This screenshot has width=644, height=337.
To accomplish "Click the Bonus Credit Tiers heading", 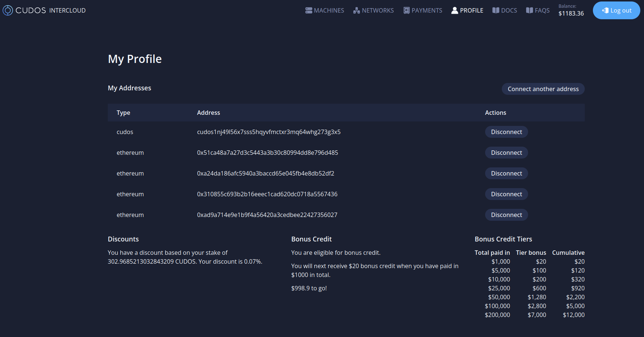I will [x=503, y=239].
